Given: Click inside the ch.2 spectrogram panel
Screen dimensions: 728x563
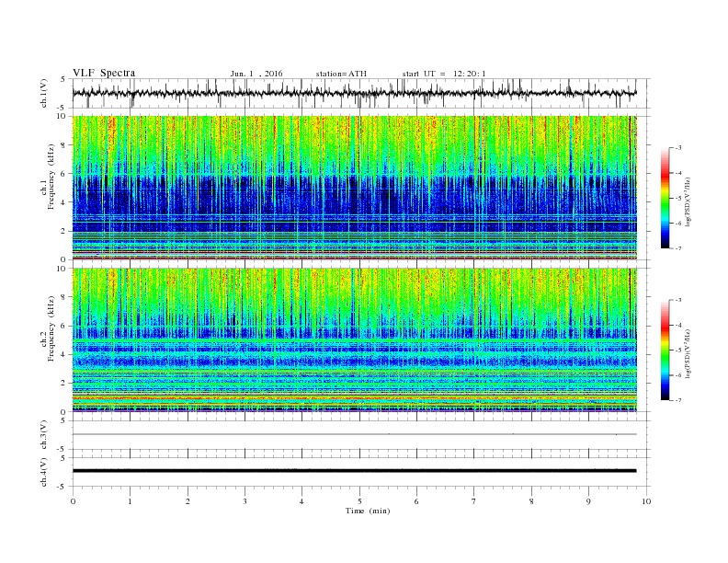Looking at the screenshot, I should pyautogui.click(x=355, y=339).
